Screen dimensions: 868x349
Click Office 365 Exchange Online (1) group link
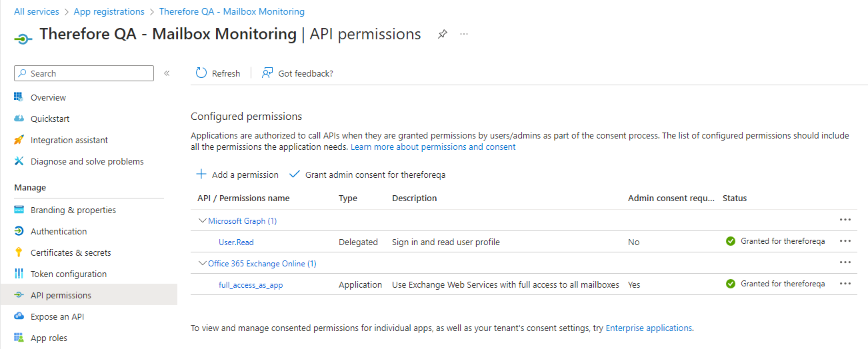click(x=262, y=263)
